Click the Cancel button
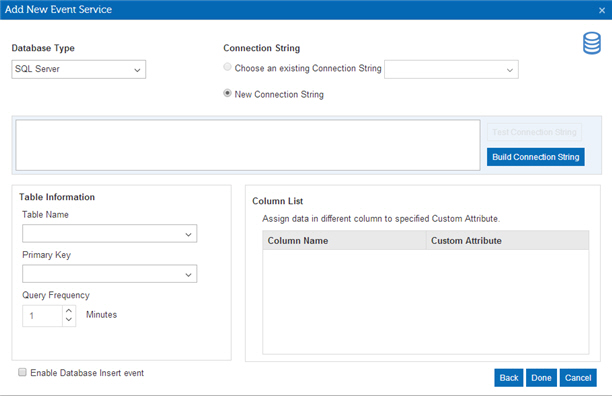The image size is (612, 396). (578, 378)
